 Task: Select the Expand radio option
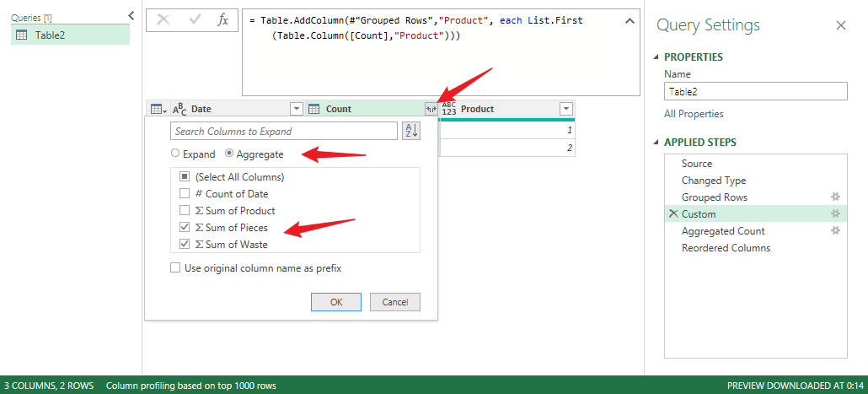point(175,154)
